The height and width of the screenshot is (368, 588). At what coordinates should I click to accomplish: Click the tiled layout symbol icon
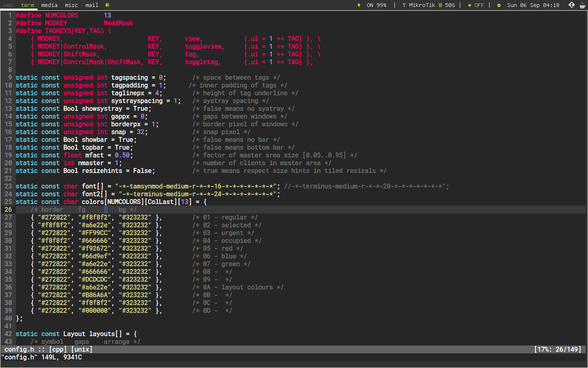[107, 5]
